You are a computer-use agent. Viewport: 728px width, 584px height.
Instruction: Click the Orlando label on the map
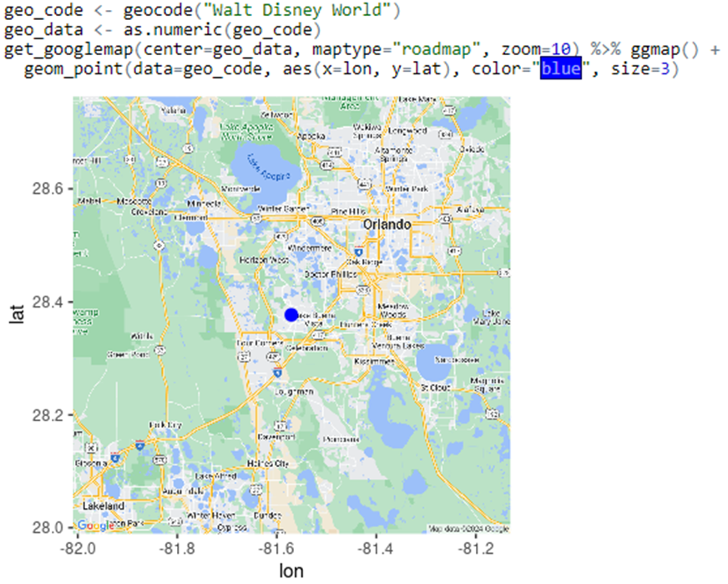point(387,225)
